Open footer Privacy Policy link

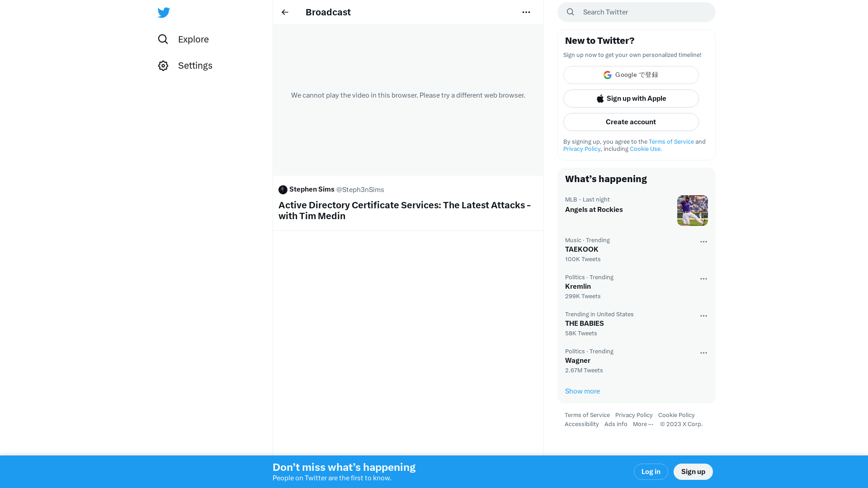tap(634, 415)
